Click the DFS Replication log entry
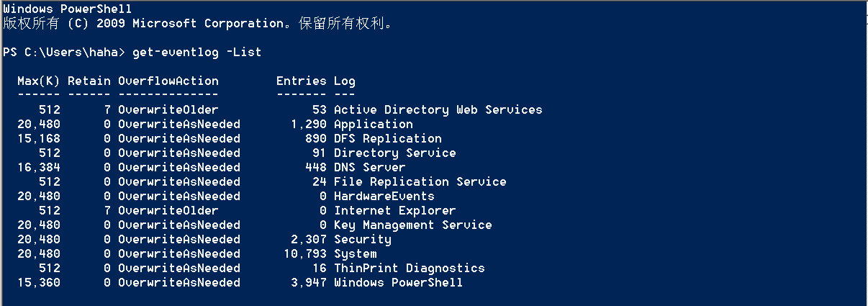Viewport: 868px width, 306px height. pos(387,139)
